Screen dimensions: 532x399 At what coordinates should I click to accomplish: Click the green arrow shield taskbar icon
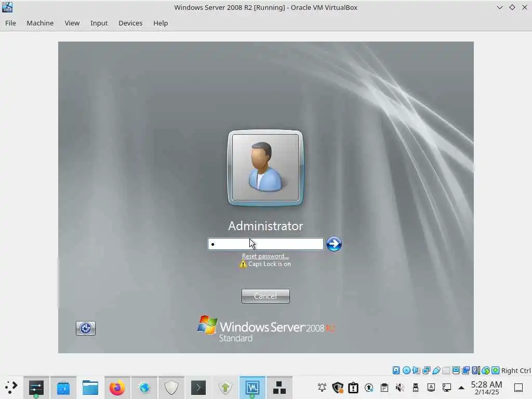(x=225, y=388)
